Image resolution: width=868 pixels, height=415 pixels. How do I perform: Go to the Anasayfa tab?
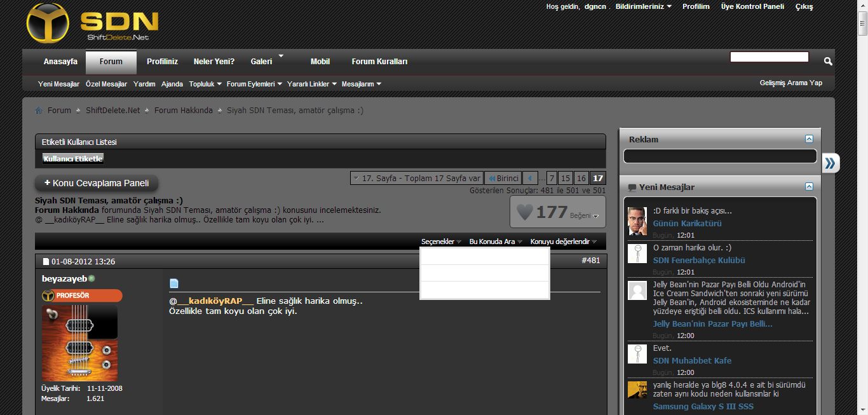60,62
